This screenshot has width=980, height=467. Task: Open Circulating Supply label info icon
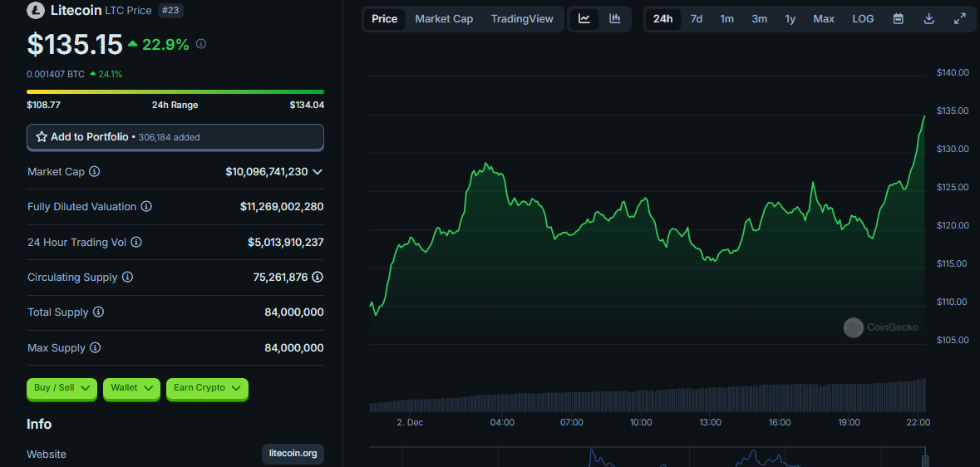point(127,277)
